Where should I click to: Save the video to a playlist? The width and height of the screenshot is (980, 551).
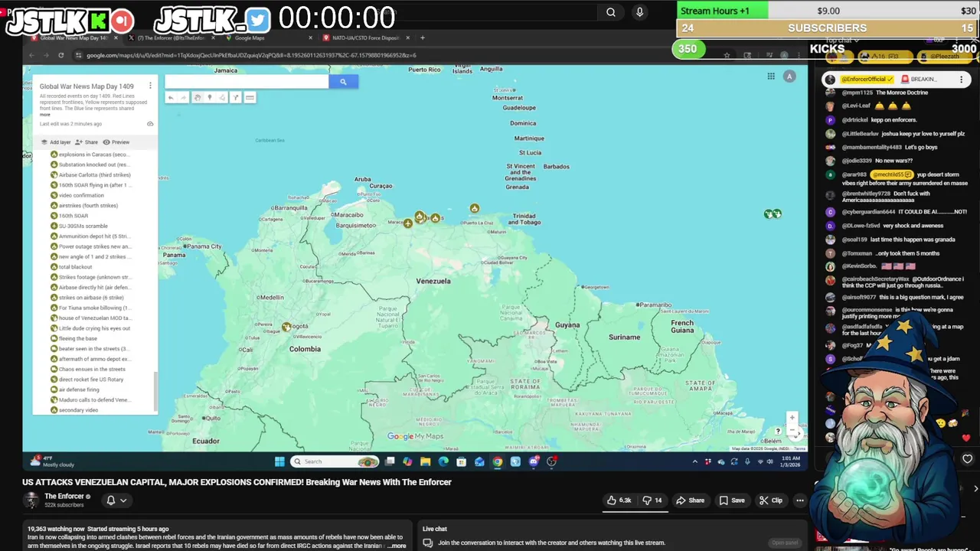click(x=731, y=500)
